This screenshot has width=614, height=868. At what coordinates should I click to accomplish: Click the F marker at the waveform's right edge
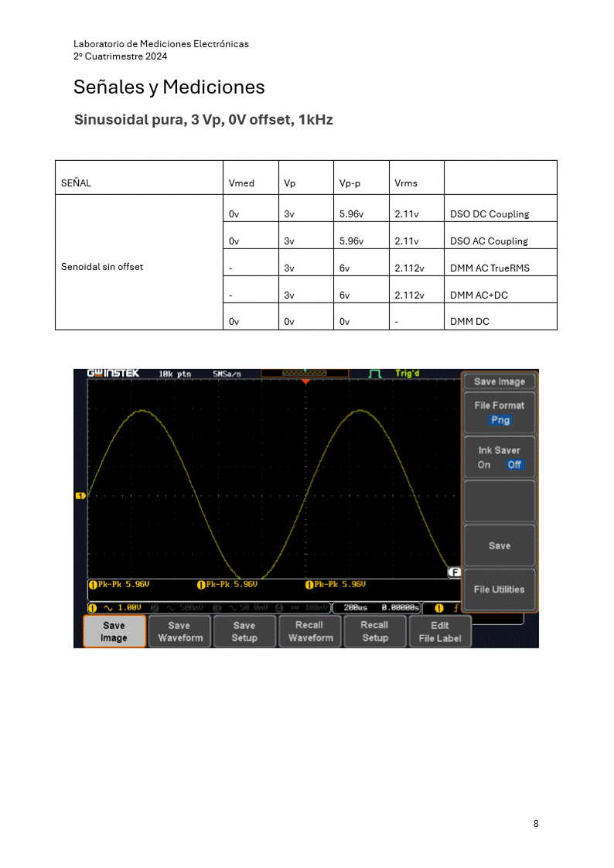tap(455, 572)
